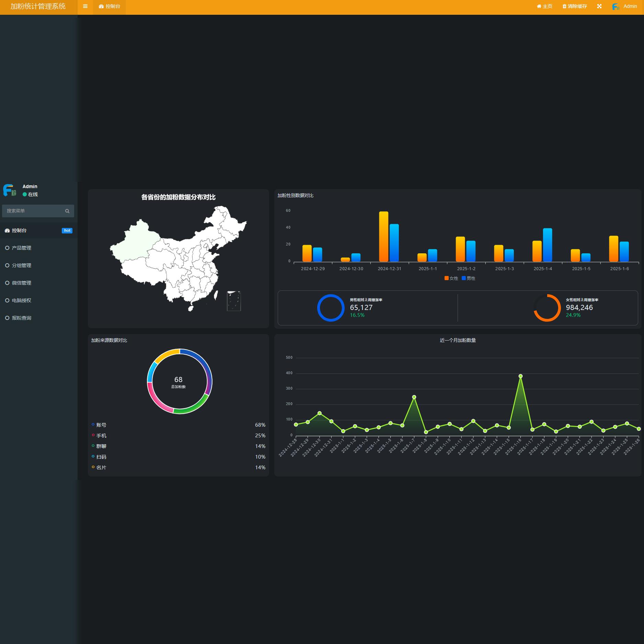Click the donut chart center showing 68
This screenshot has height=644, width=644.
click(x=179, y=381)
